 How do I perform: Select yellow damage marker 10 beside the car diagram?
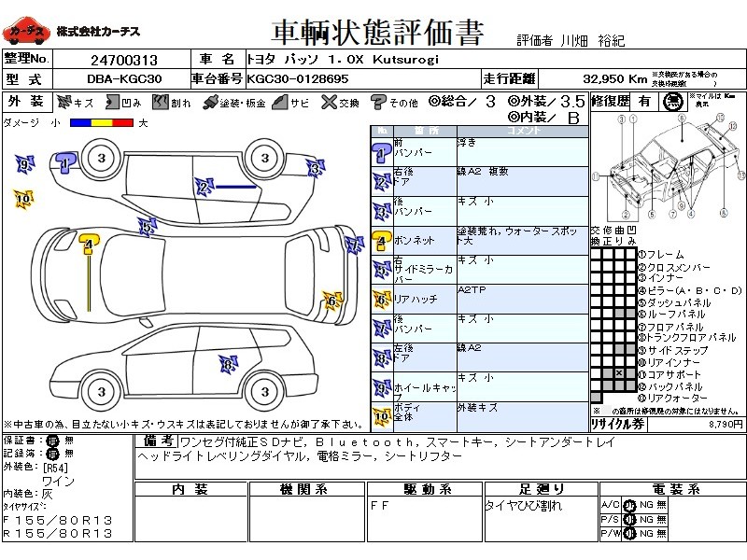click(23, 197)
